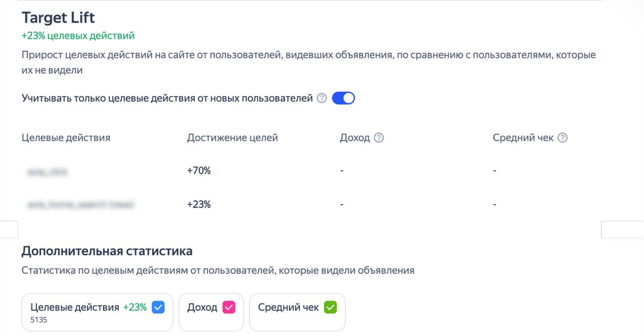Click the Доход column header text

[355, 138]
